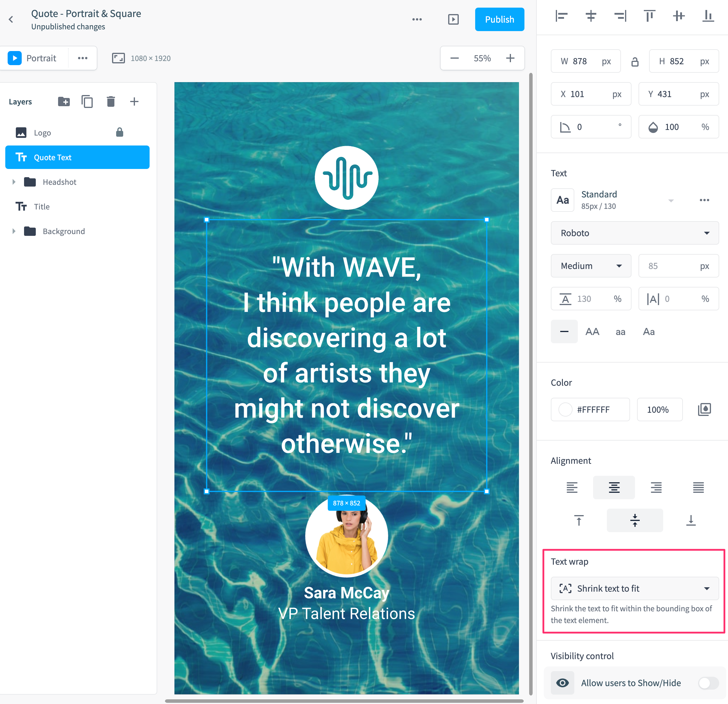Viewport: 728px width, 704px height.
Task: Duplicate the selected layer
Action: (87, 101)
